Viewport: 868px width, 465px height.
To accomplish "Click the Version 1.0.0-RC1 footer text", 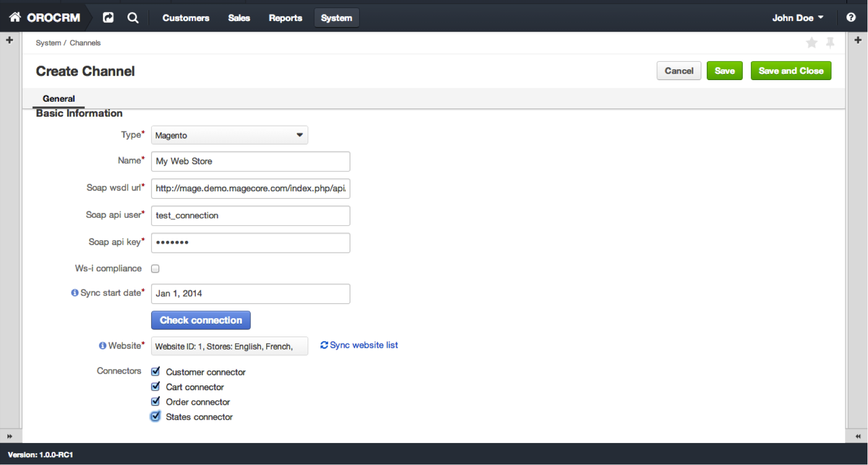I will (x=40, y=455).
